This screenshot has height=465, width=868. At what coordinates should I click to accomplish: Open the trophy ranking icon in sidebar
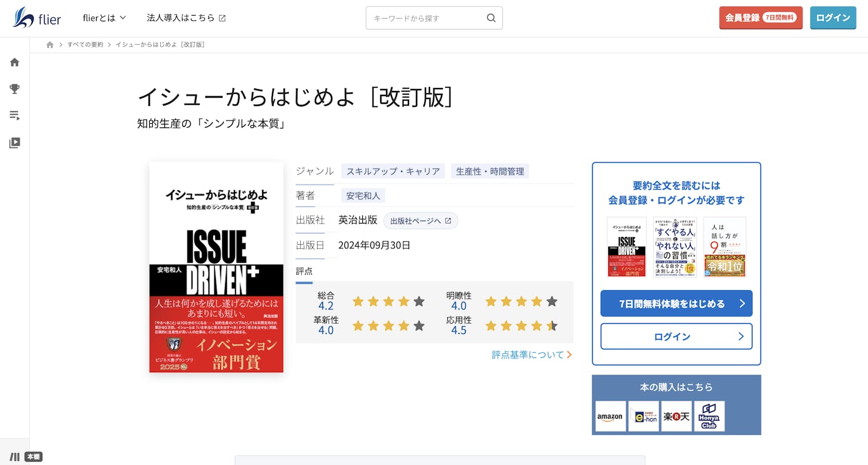14,89
